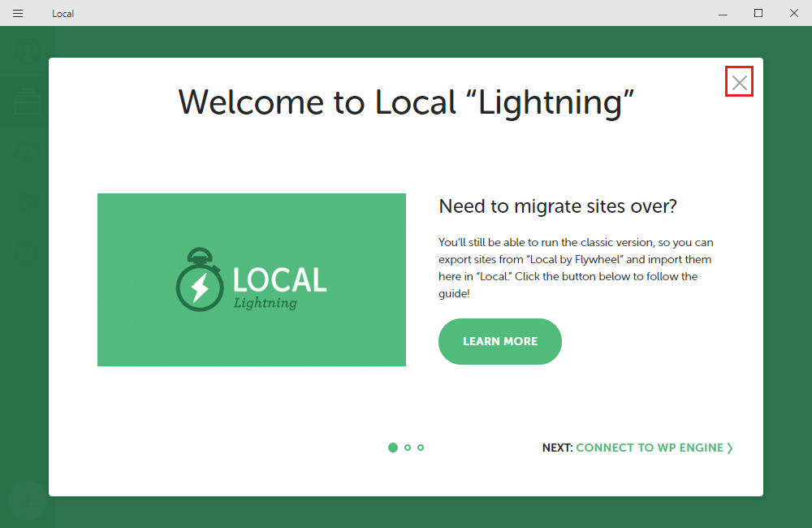Click the dimmed avatar icon atop sidebar
812x528 pixels.
[x=28, y=50]
